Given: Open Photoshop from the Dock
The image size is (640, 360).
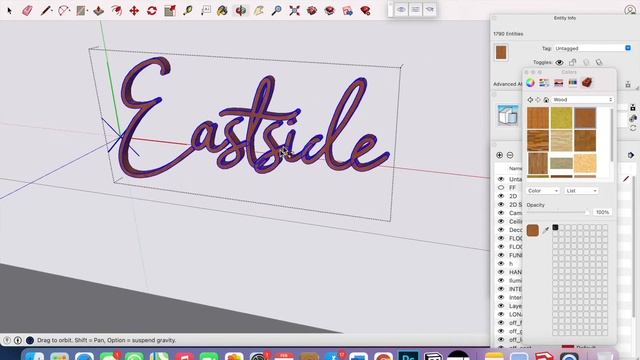Looking at the screenshot, I should click(409, 355).
